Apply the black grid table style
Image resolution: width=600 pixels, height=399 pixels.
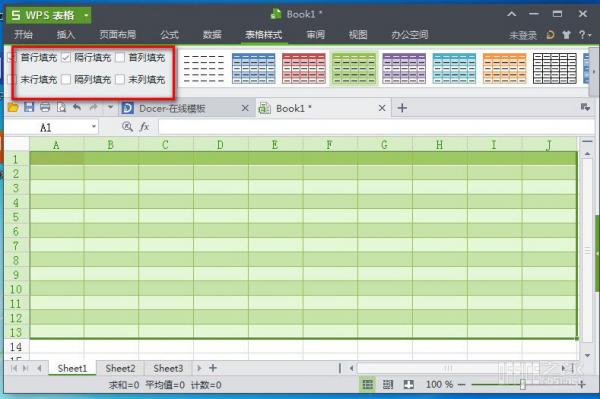554,68
